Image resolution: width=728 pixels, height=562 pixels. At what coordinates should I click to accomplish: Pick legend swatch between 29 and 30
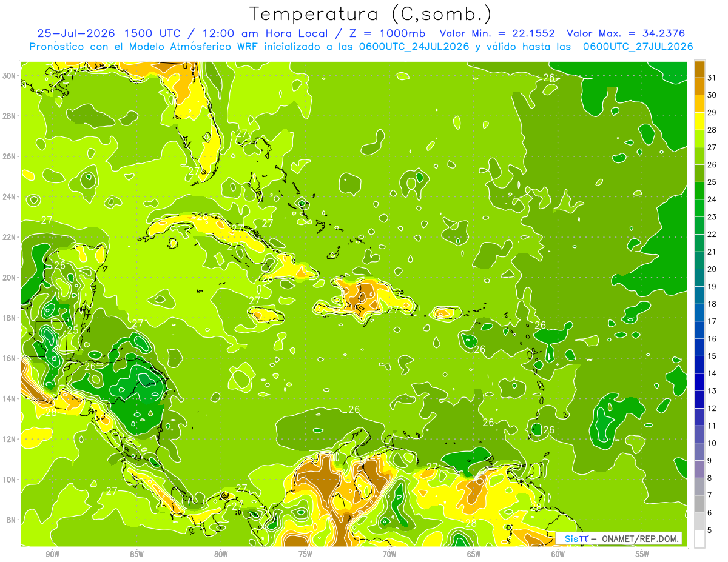pos(699,104)
